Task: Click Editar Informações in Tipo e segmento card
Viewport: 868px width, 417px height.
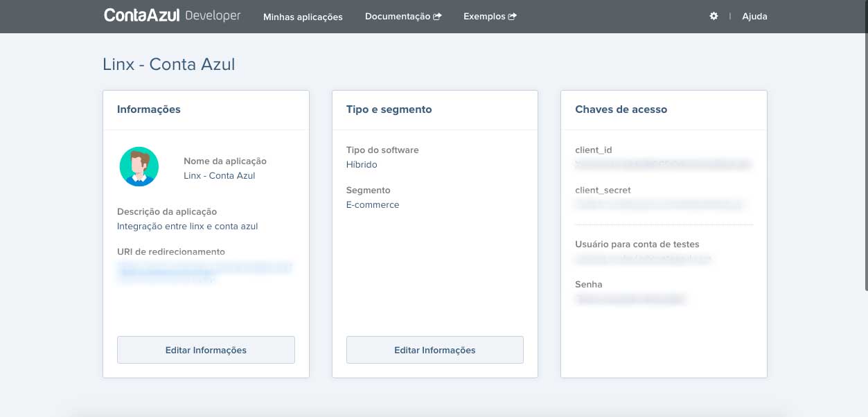Action: coord(435,350)
